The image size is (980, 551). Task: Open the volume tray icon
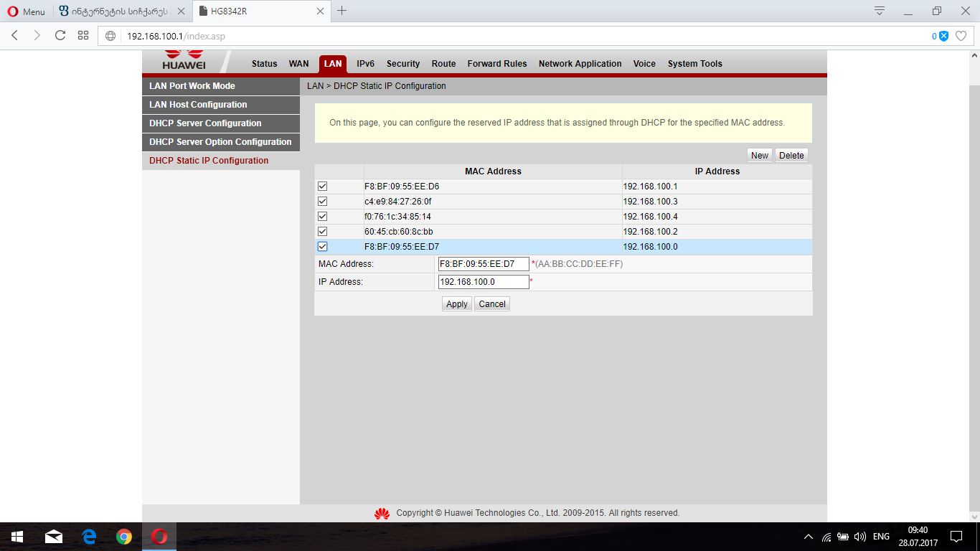(x=860, y=537)
